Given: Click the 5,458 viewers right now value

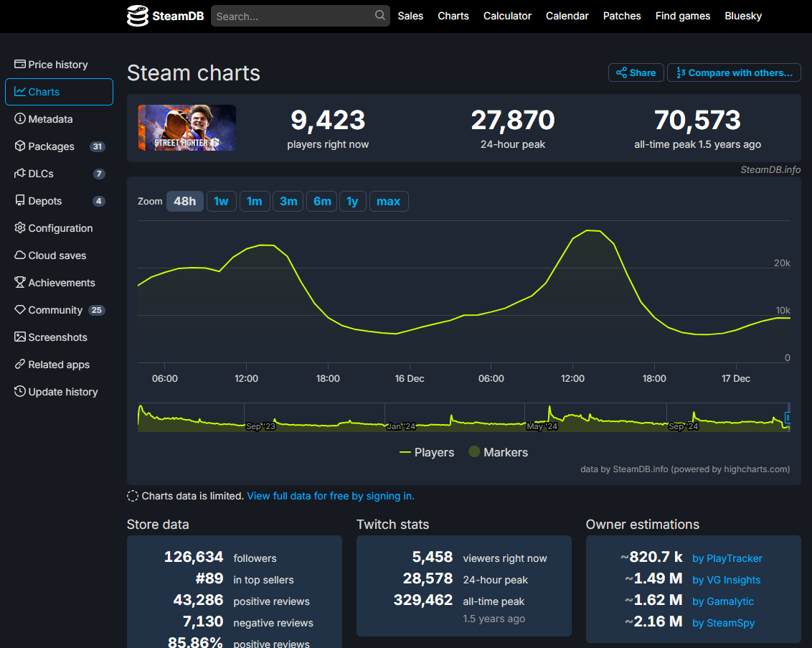Looking at the screenshot, I should (433, 557).
